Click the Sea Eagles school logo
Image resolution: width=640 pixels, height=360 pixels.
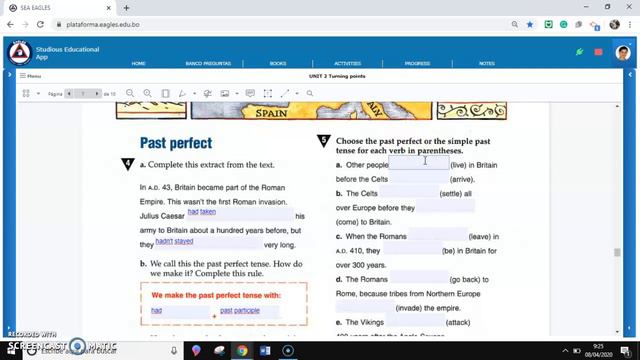19,53
